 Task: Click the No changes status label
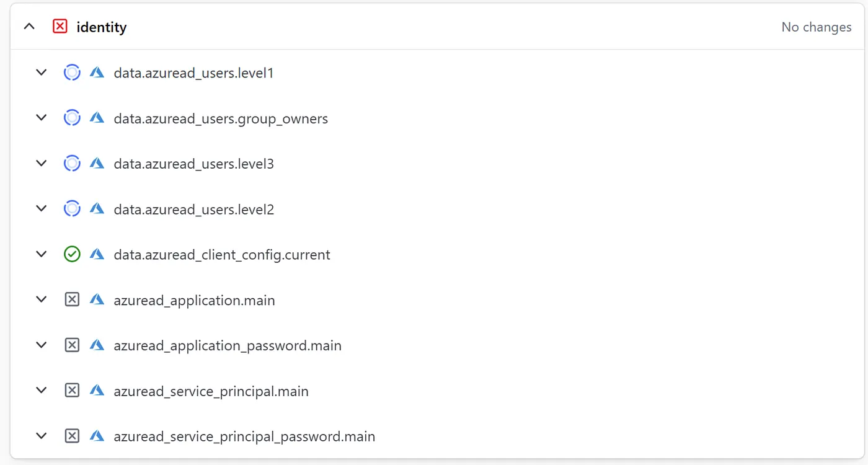(816, 27)
